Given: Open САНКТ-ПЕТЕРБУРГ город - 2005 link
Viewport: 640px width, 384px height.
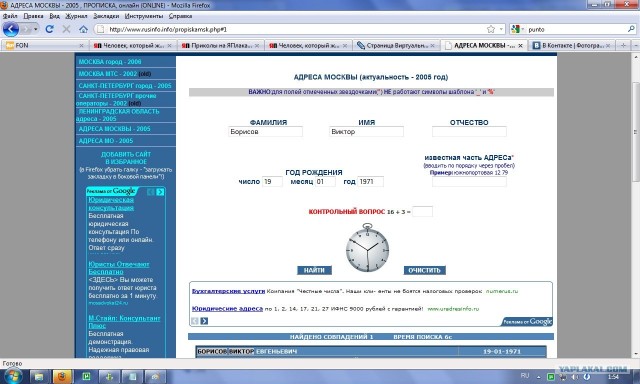Looking at the screenshot, I should 124,86.
